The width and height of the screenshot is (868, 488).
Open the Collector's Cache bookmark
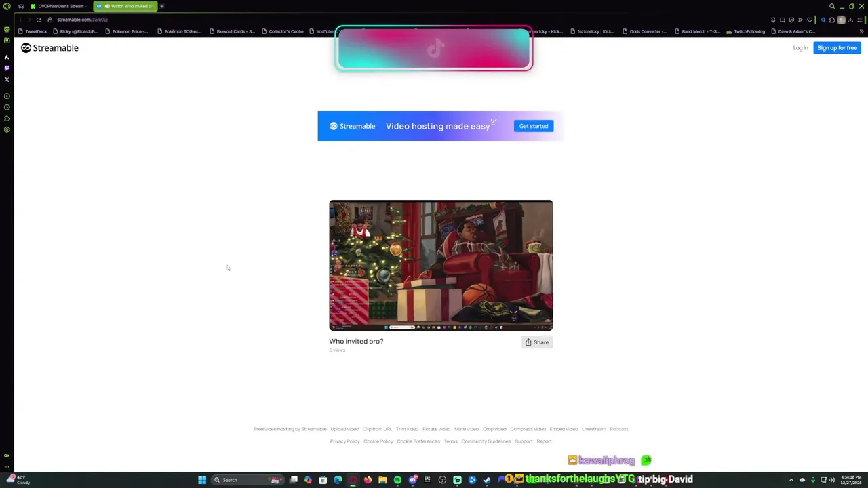pos(283,31)
